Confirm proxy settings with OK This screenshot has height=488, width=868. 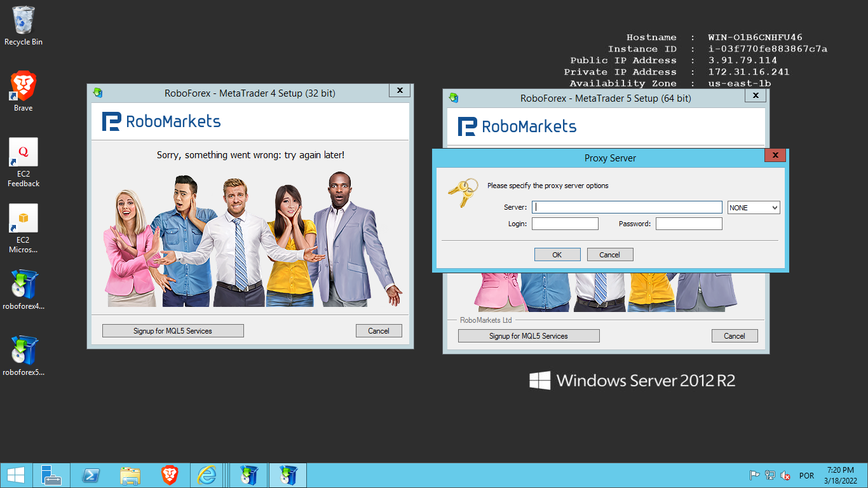point(557,255)
